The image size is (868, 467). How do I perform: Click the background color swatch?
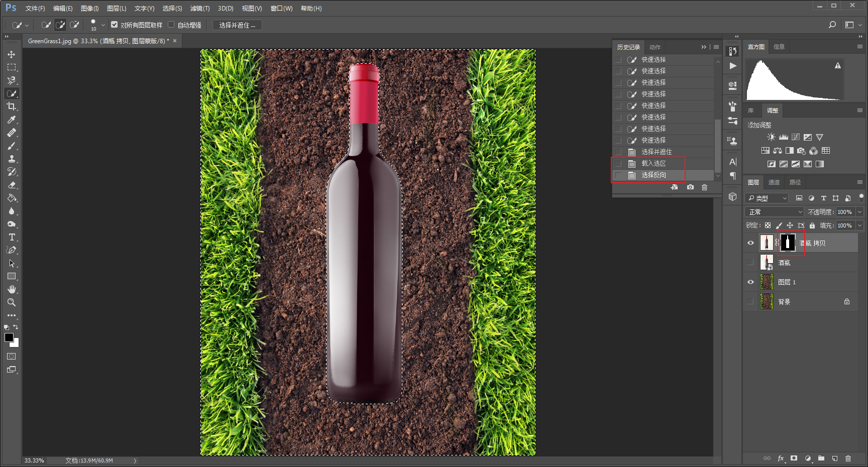(16, 344)
